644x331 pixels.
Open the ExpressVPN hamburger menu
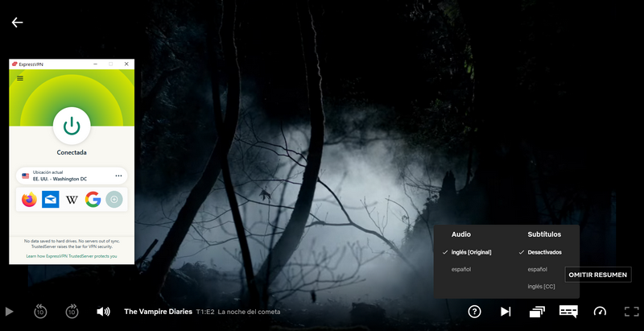pos(20,78)
